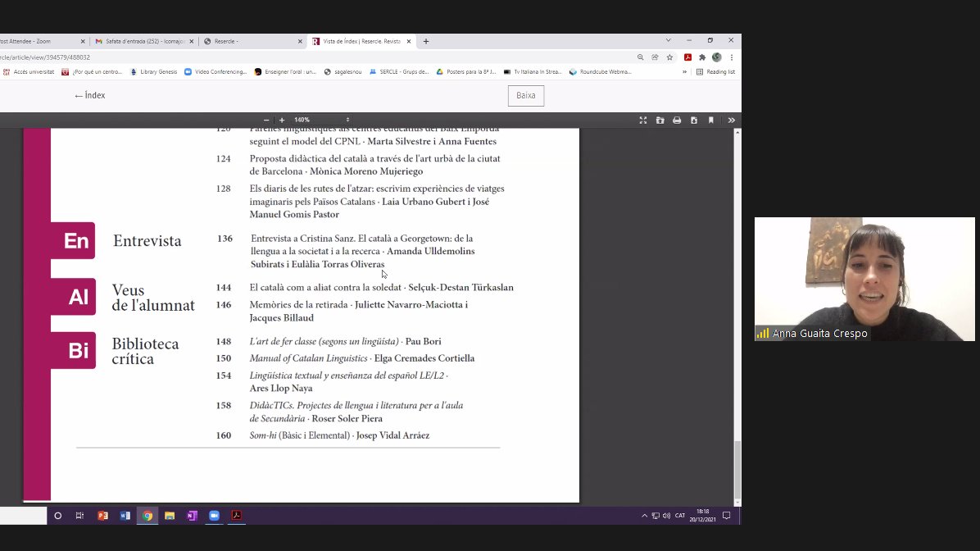The image size is (980, 551).
Task: Print the PDF document
Action: tap(677, 120)
